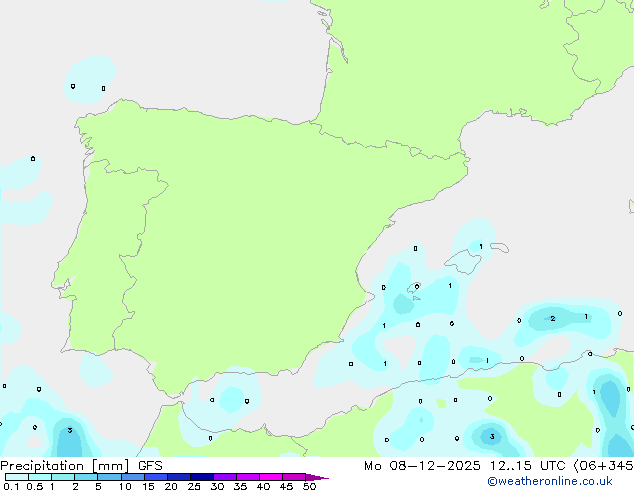
Task: Click the 25–30 mm dark blue swatch
Action: 202,477
